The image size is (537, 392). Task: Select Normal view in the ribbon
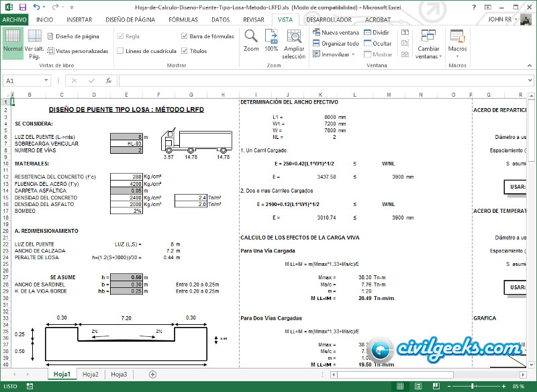pos(13,43)
